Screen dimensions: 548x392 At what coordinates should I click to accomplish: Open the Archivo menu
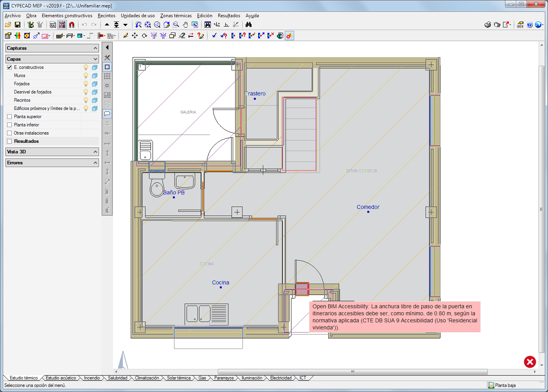[13, 16]
